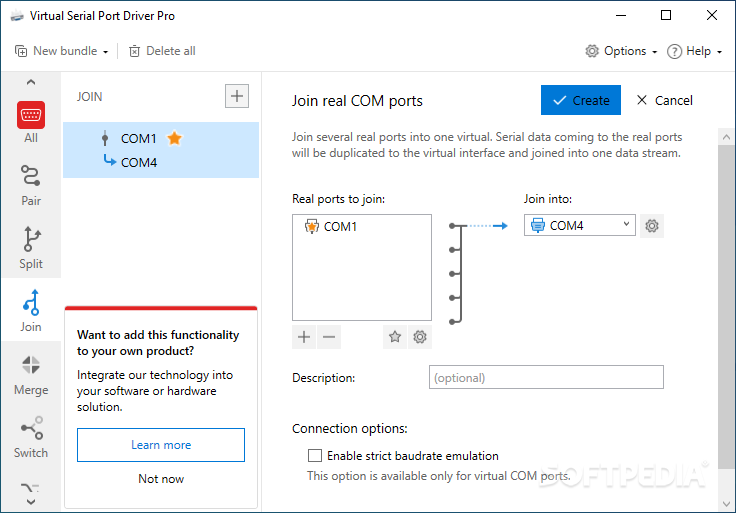The width and height of the screenshot is (736, 513).
Task: Open gear settings beside Join into dropdown
Action: (x=652, y=226)
